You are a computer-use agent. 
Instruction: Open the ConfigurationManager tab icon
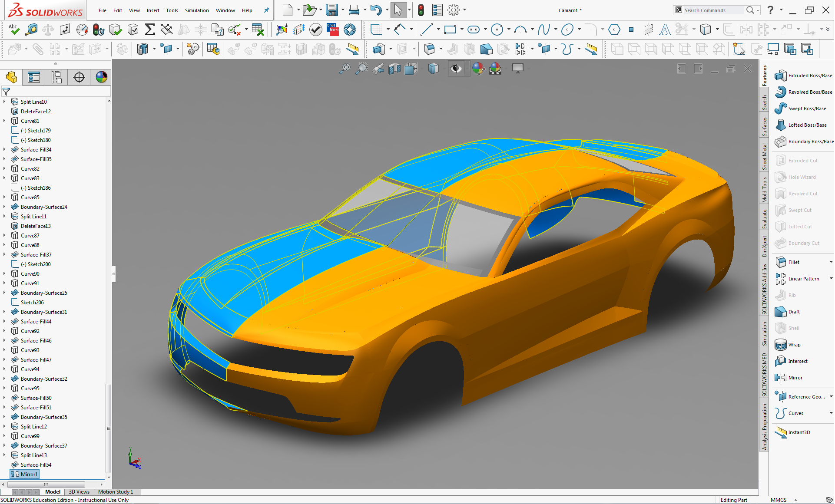click(56, 78)
